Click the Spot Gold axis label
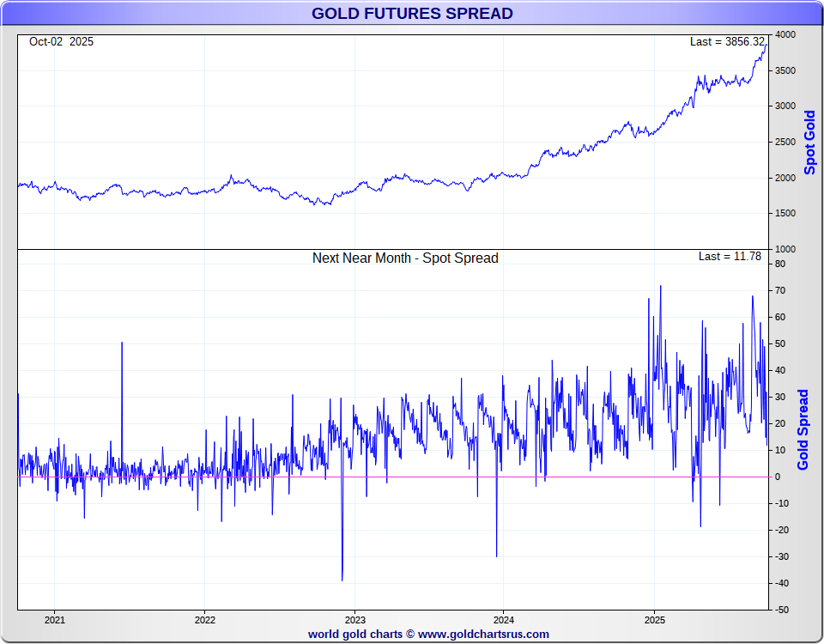The image size is (824, 644). click(809, 143)
